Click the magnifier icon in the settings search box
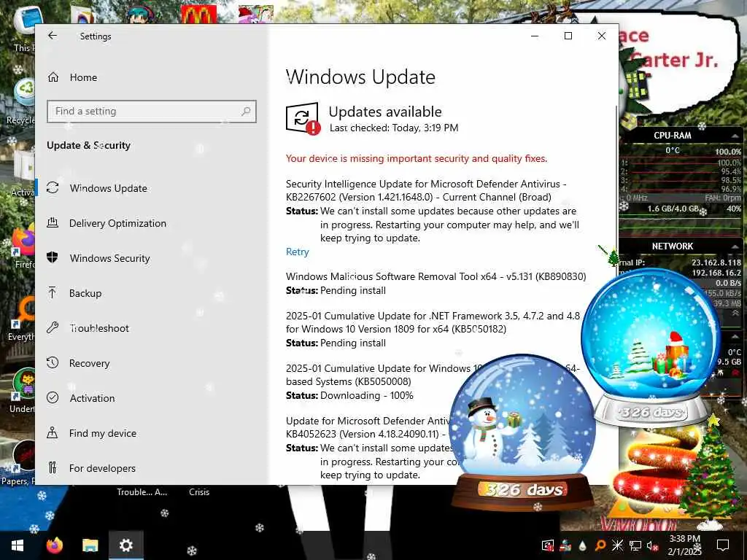 tap(246, 112)
